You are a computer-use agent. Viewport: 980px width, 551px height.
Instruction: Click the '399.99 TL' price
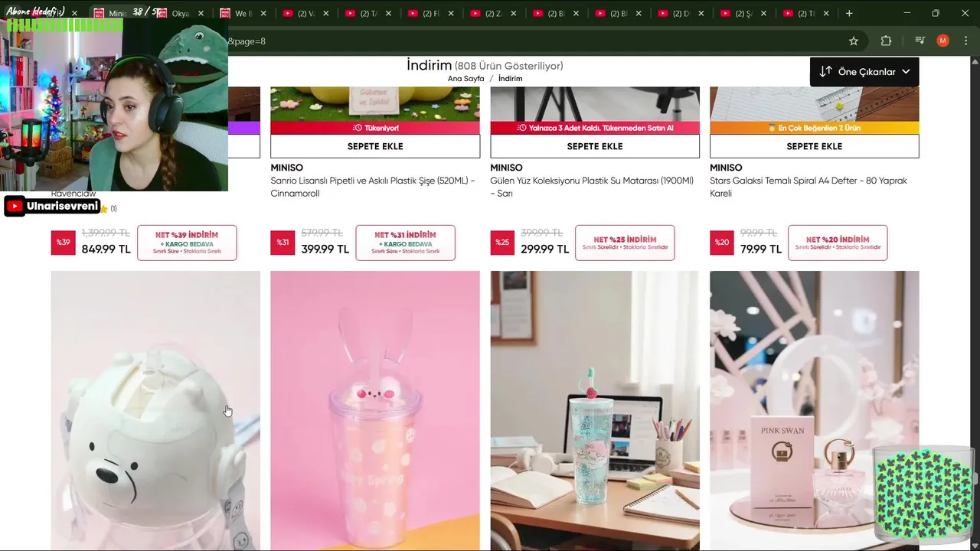[x=325, y=249]
